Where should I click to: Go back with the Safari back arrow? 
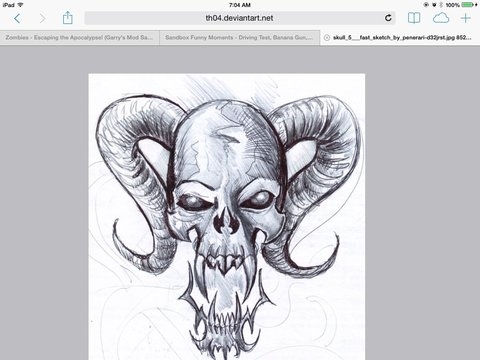[17, 18]
